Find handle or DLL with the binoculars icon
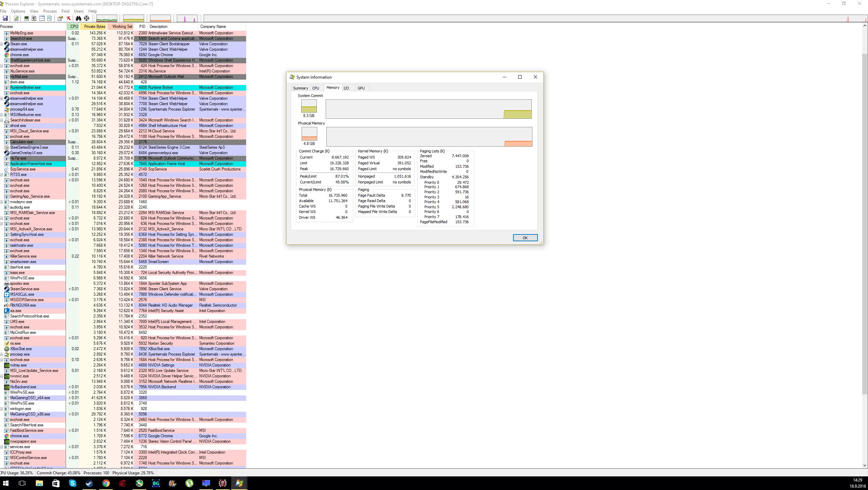 click(x=79, y=18)
